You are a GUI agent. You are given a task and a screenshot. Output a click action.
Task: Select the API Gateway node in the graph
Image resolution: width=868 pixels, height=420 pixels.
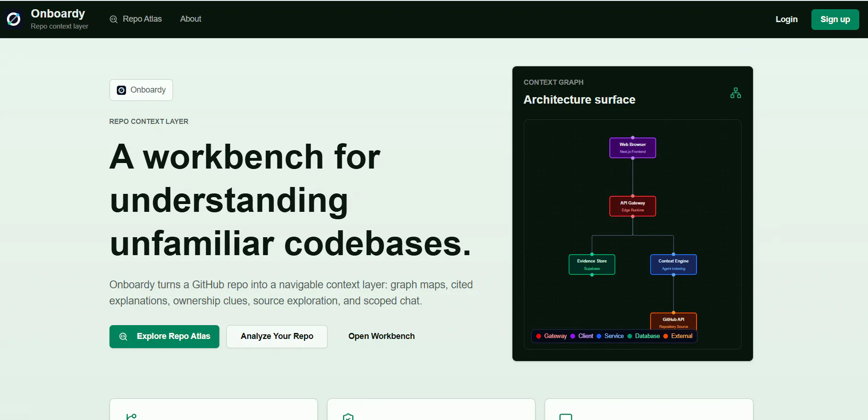pyautogui.click(x=632, y=206)
